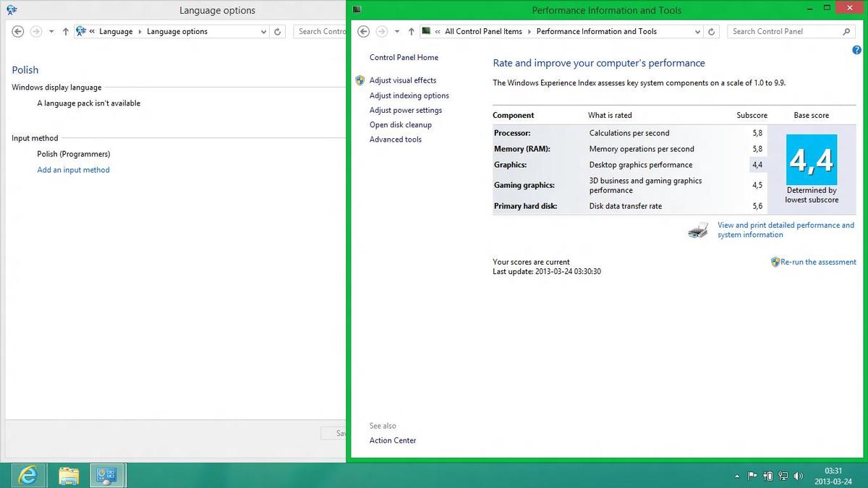The width and height of the screenshot is (868, 488).
Task: Open Adjust power settings
Action: tap(406, 110)
